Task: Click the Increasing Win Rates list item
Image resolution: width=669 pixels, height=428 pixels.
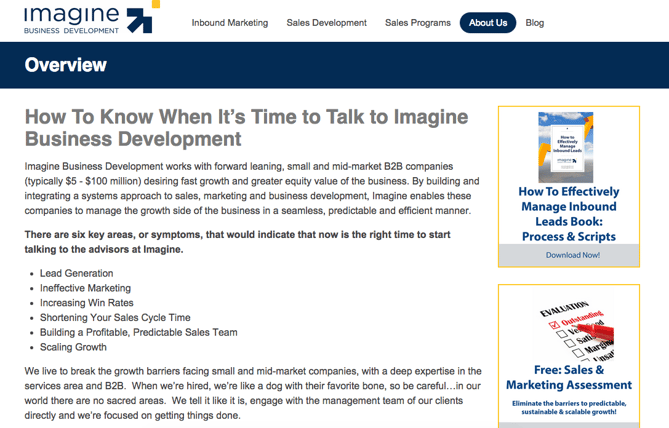Action: [86, 303]
